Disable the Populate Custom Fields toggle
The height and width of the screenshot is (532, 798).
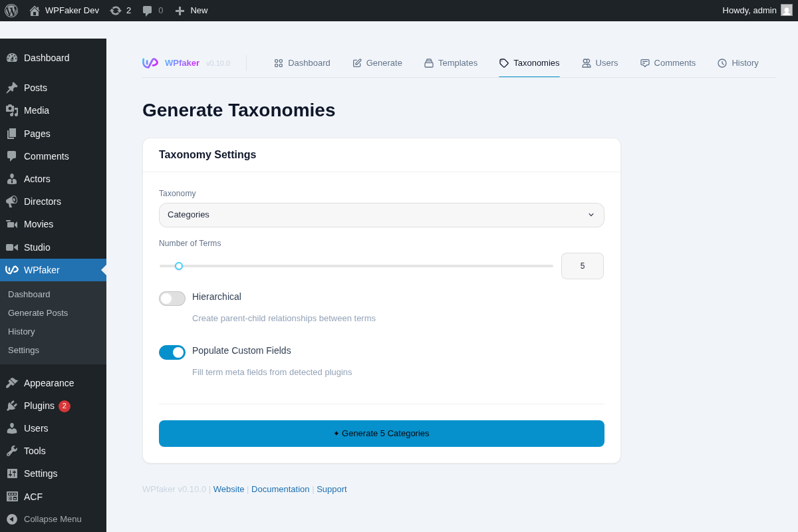172,352
